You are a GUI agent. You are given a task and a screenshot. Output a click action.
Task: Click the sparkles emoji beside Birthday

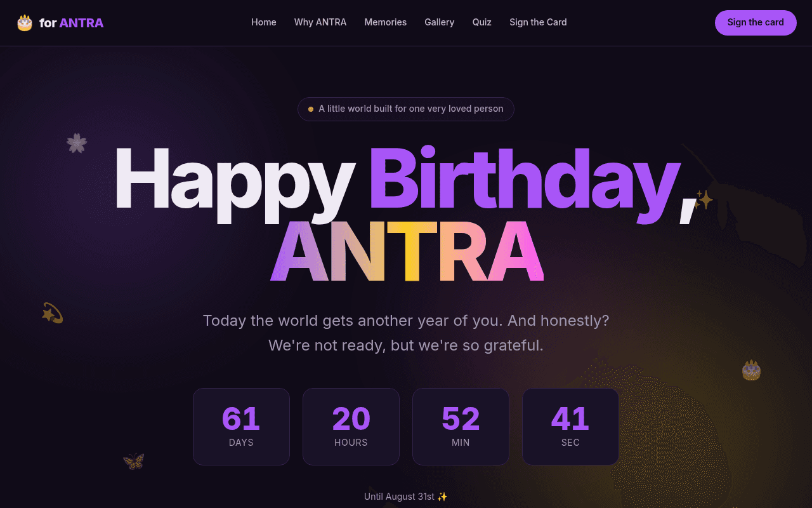point(704,200)
